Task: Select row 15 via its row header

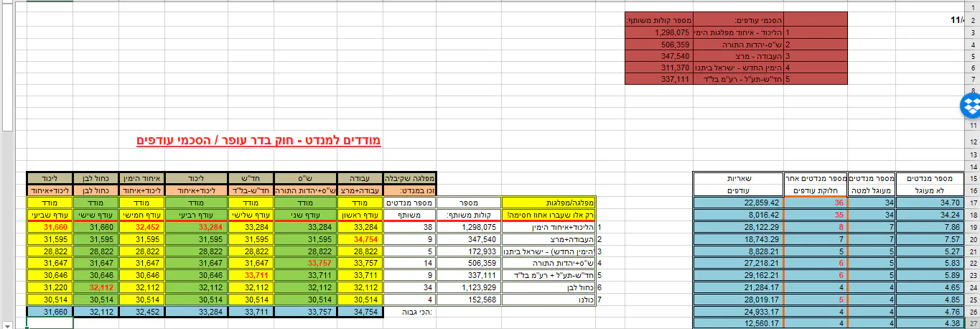Action: (x=973, y=177)
